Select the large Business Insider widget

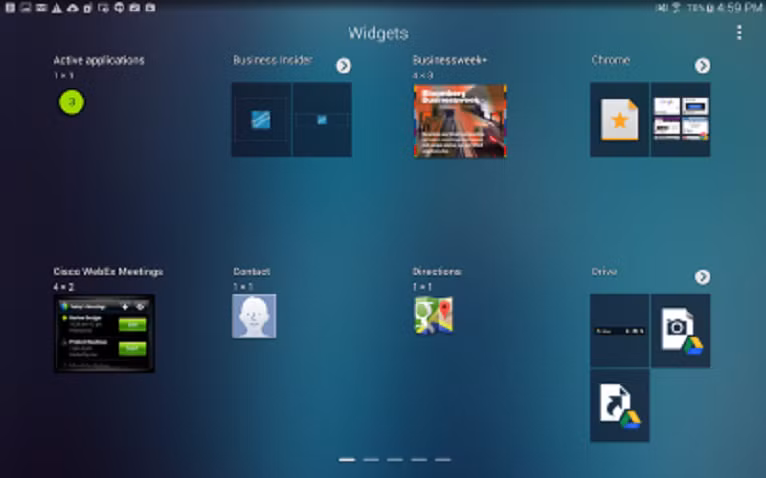261,120
